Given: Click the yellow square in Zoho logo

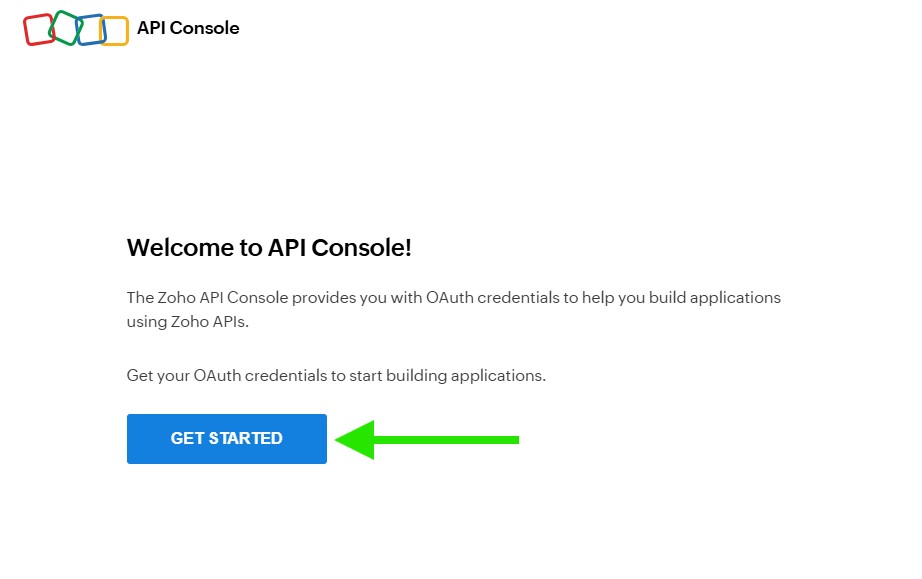Looking at the screenshot, I should 116,31.
